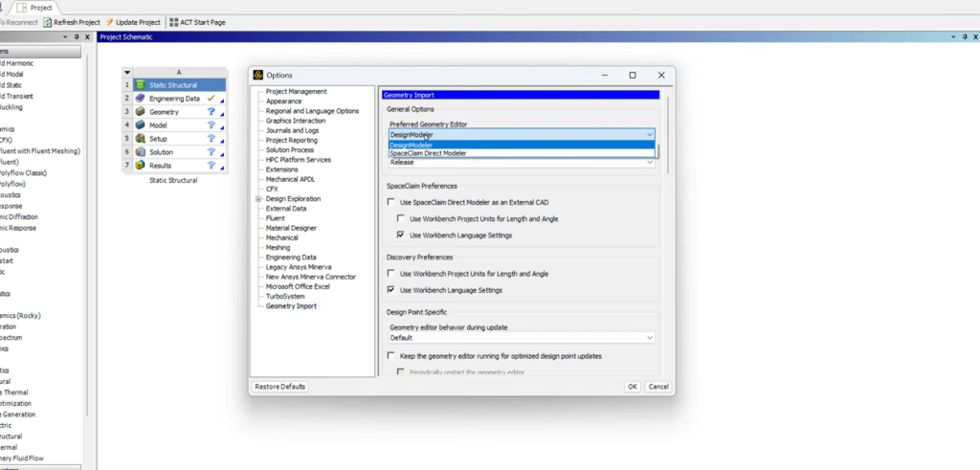Open the ACT Start Page icon
The height and width of the screenshot is (470, 980).
[173, 22]
